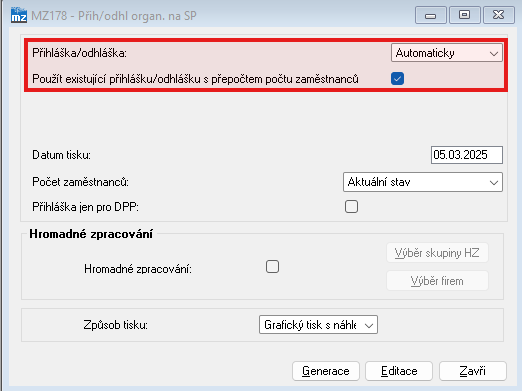The image size is (522, 391).
Task: Click the Datum tisku date field
Action: 467,155
